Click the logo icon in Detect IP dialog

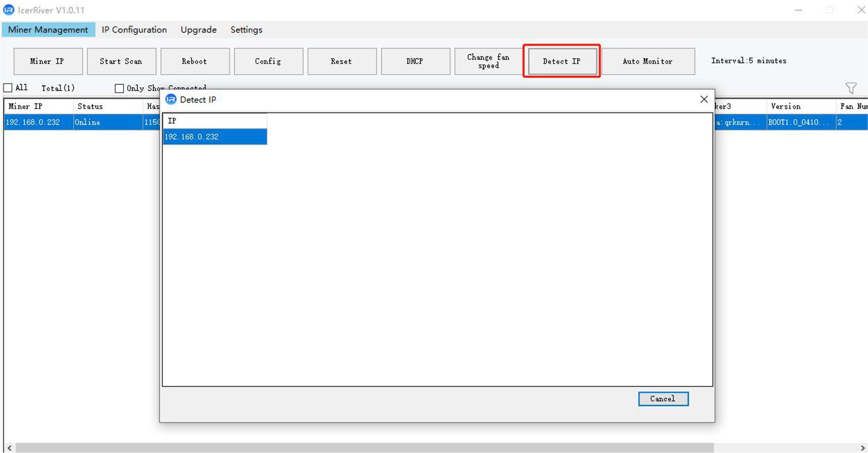(x=171, y=100)
